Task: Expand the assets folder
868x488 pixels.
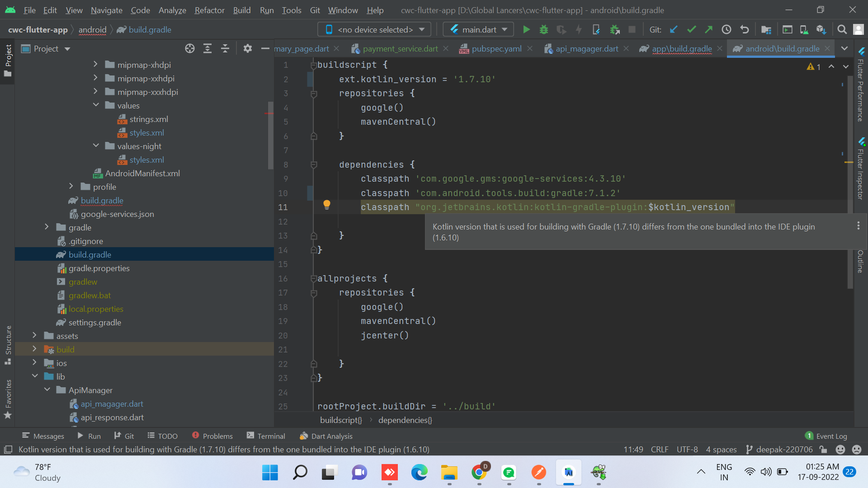Action: point(34,336)
